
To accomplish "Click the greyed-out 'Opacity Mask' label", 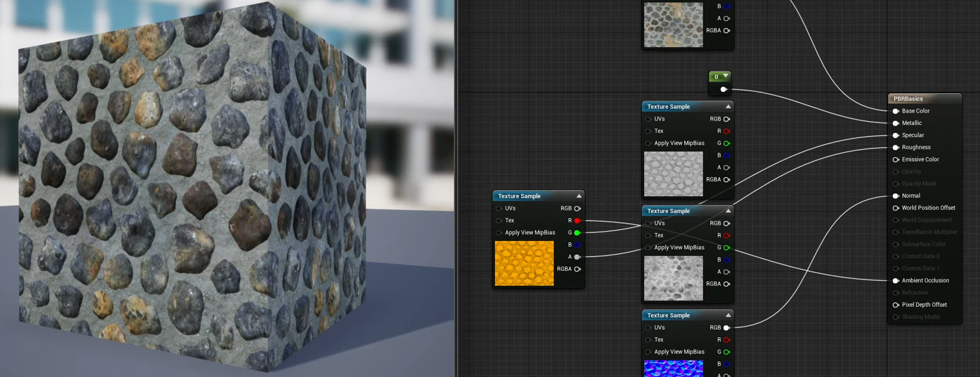I will pyautogui.click(x=919, y=184).
